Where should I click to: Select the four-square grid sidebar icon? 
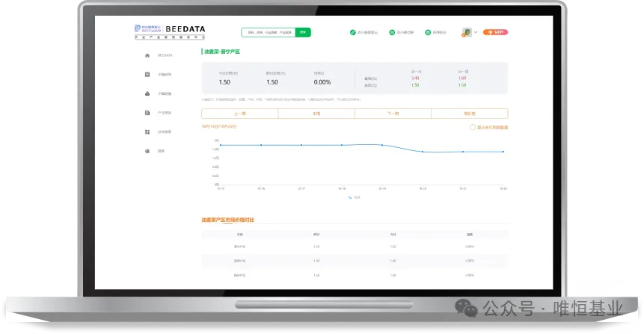pos(147,132)
